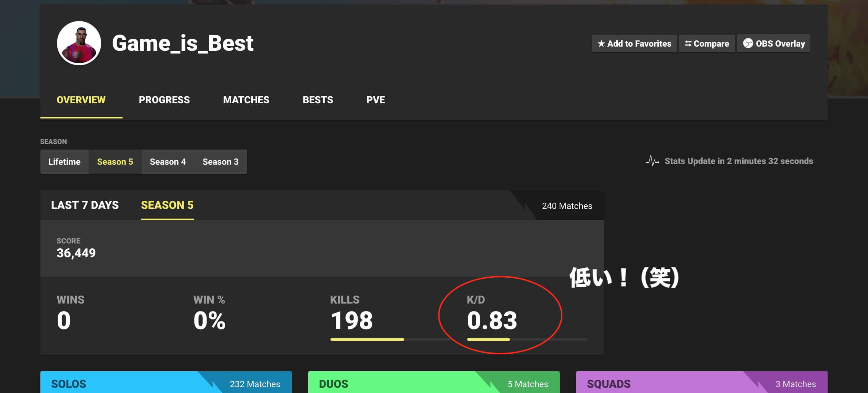
Task: Click the star Add to Favorites button
Action: (x=634, y=44)
